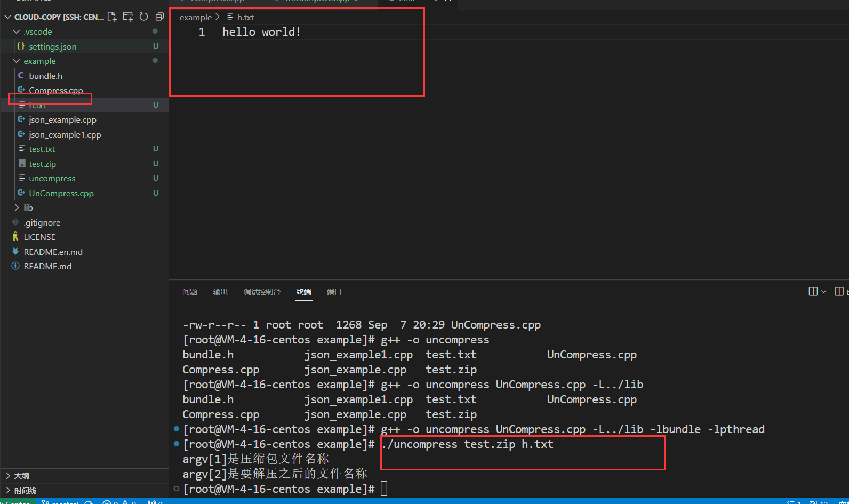Viewport: 849px width, 504px height.
Task: Click the New Folder icon in explorer header
Action: point(128,17)
